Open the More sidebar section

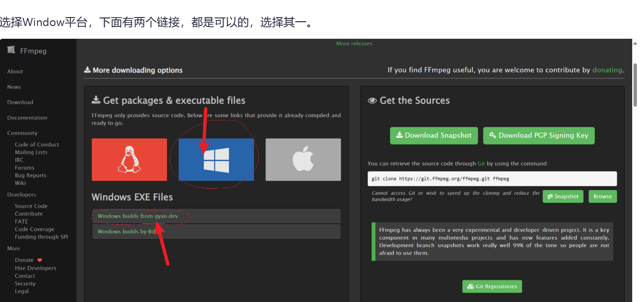14,249
